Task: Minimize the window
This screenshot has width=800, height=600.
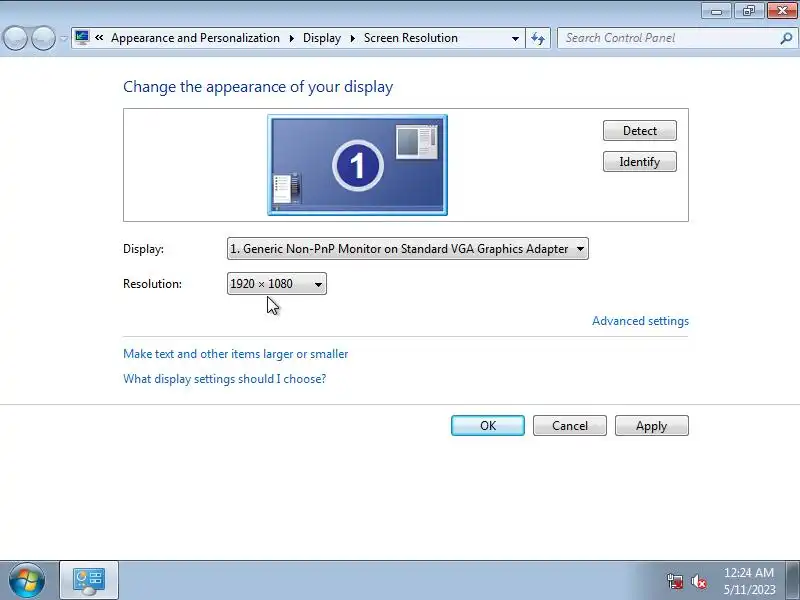Action: tap(716, 11)
